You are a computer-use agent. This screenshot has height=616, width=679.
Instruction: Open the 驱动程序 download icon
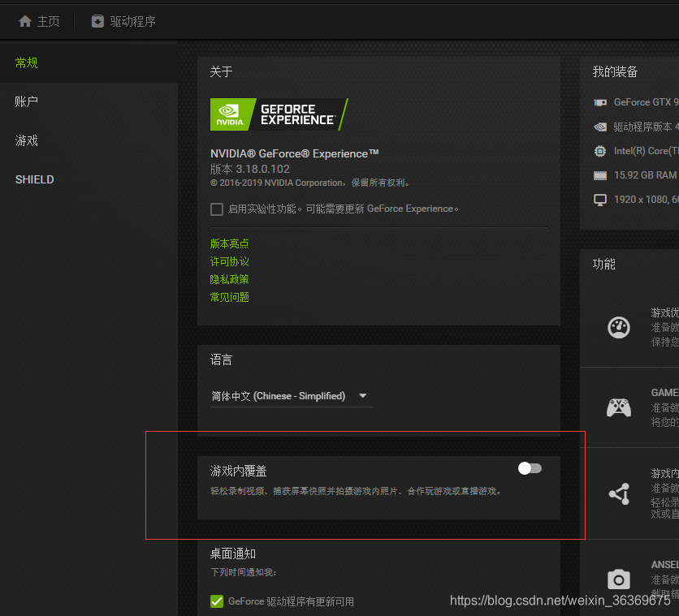97,21
